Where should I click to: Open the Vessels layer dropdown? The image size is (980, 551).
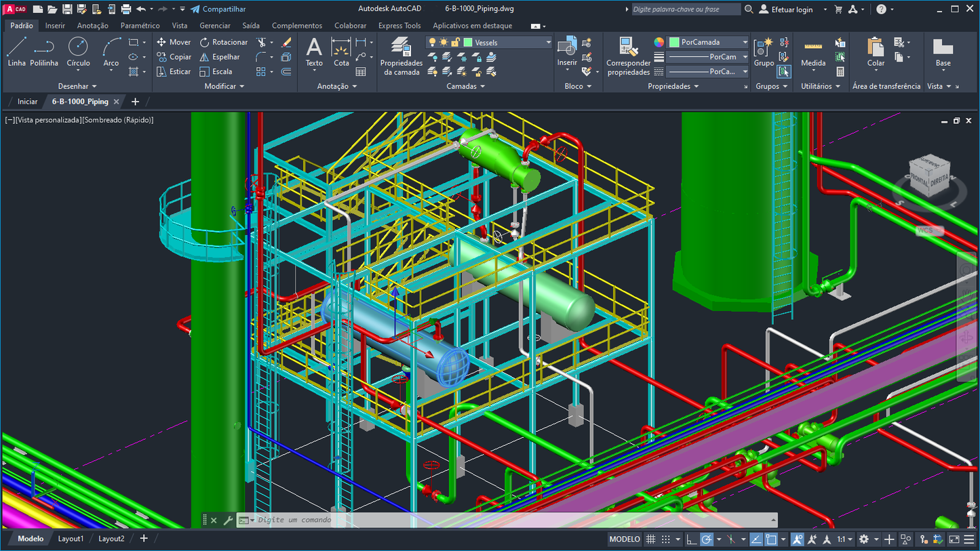(549, 41)
